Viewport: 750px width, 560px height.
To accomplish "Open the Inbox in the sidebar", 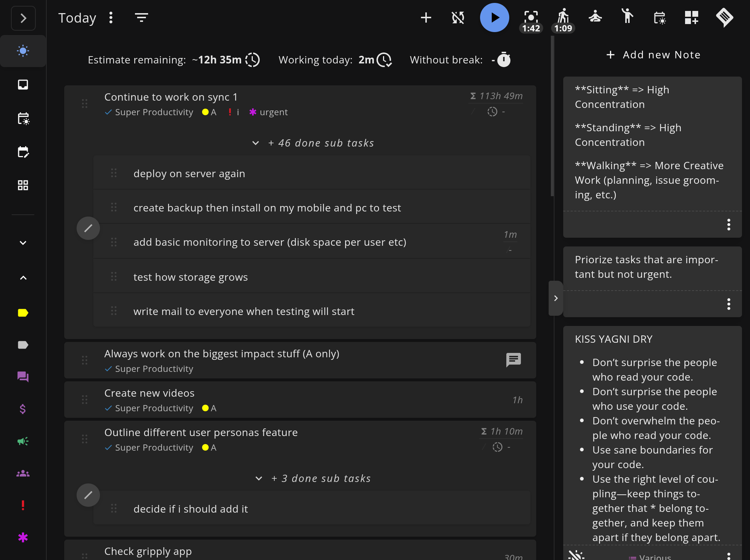I will coord(23,85).
